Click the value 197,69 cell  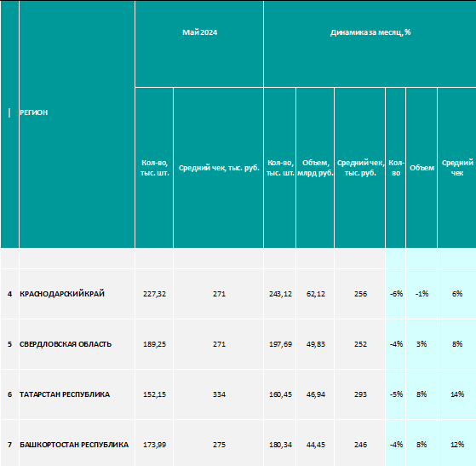280,344
